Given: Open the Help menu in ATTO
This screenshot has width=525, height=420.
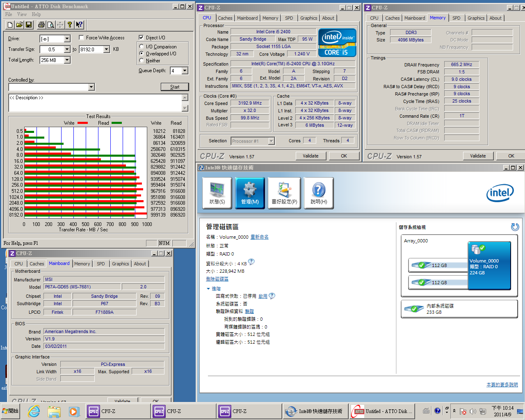Looking at the screenshot, I should pyautogui.click(x=36, y=14).
